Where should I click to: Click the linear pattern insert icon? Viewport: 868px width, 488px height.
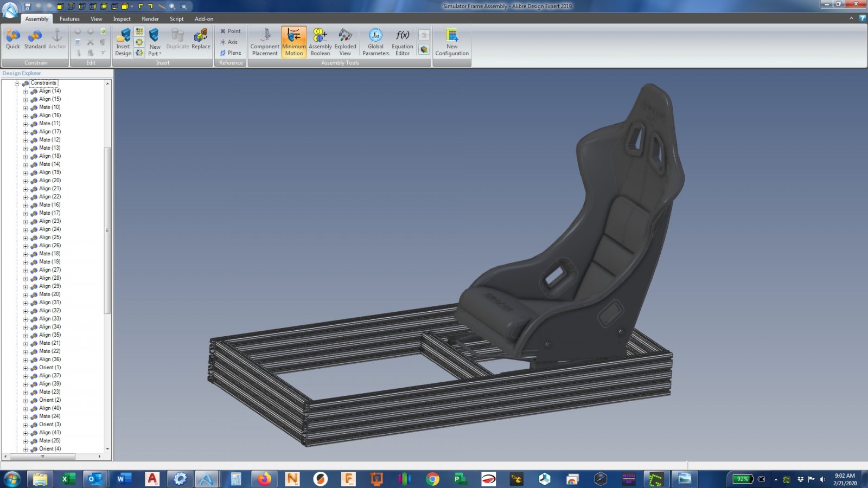[139, 31]
